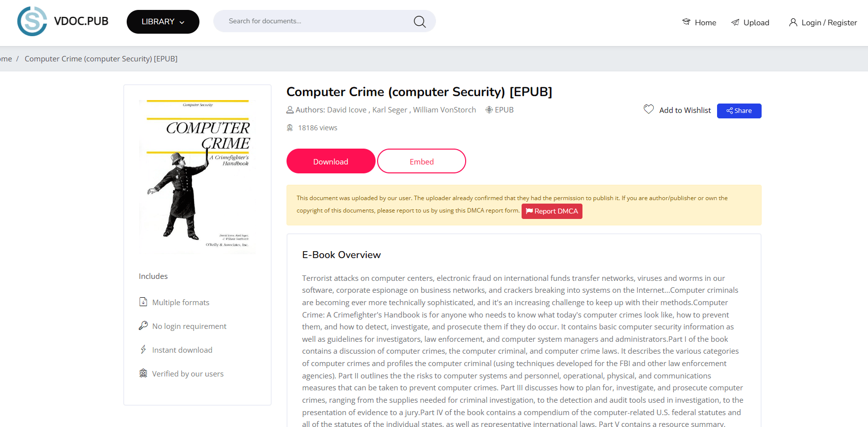Click the Instant download lightning icon
The width and height of the screenshot is (868, 427).
143,349
